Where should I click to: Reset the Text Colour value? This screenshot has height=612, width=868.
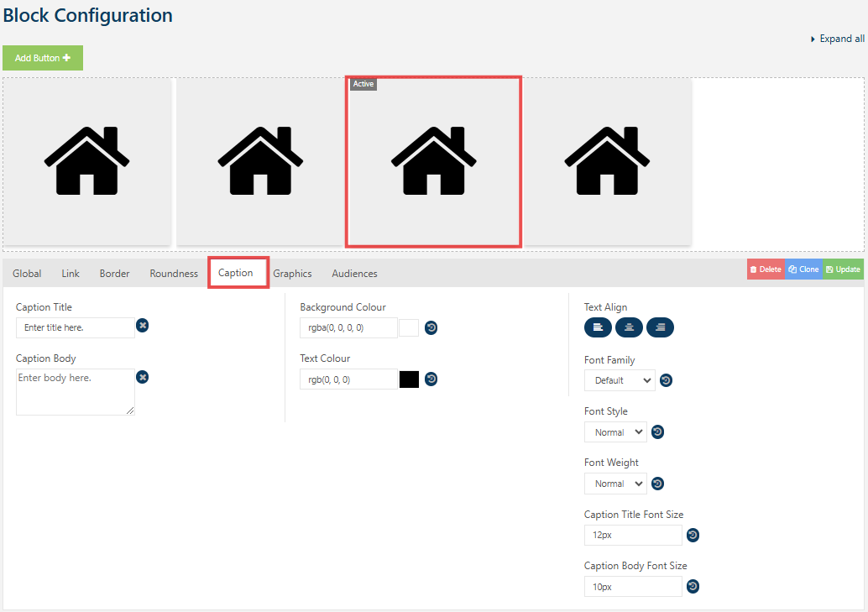click(x=431, y=379)
